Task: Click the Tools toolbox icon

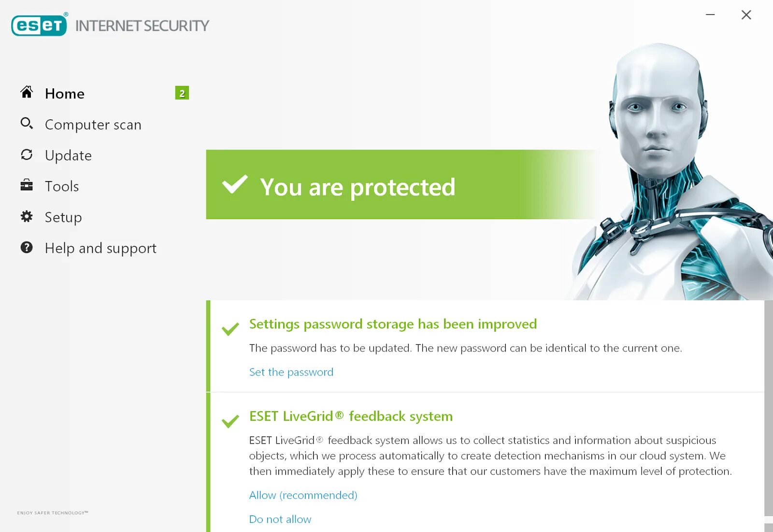Action: [27, 185]
